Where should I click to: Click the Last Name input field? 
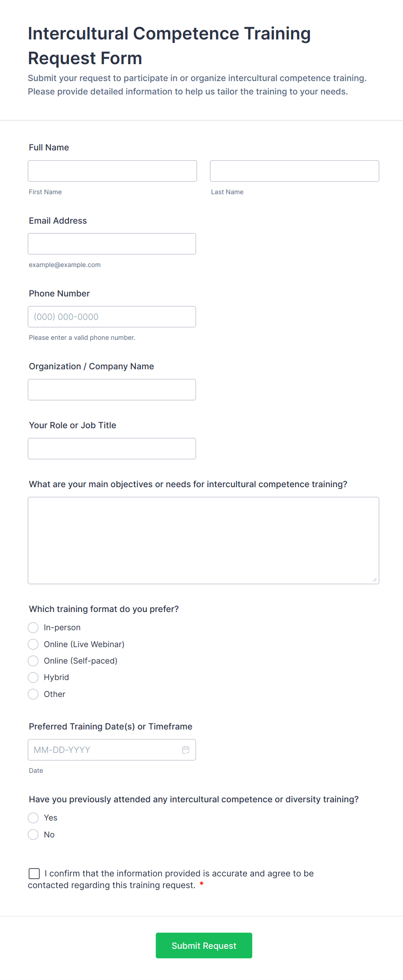point(294,171)
